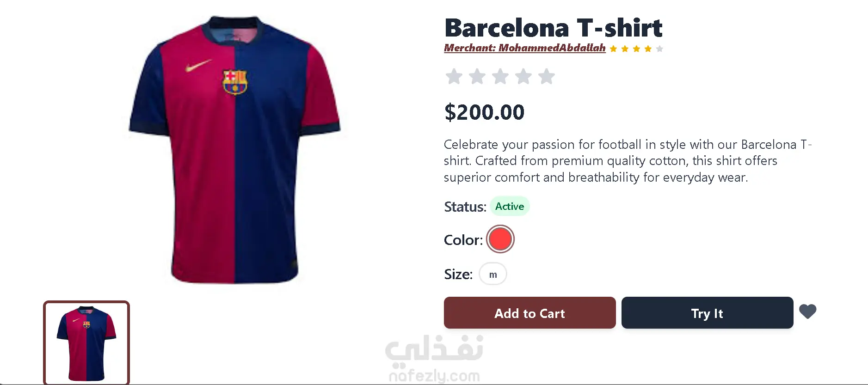Open the Merchant: MohammedAbdallah link

pos(524,48)
